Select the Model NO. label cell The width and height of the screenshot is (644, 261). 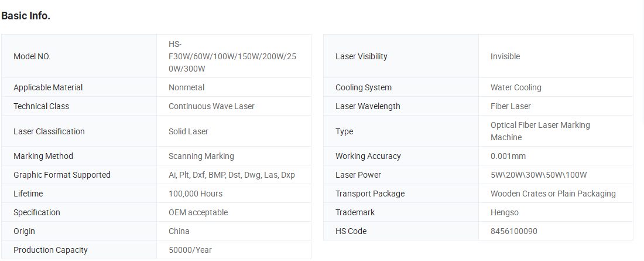79,56
